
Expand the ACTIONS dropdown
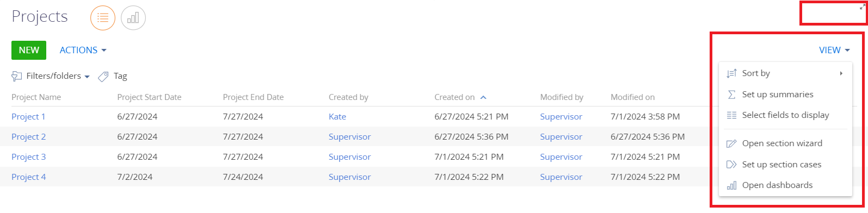coord(83,50)
